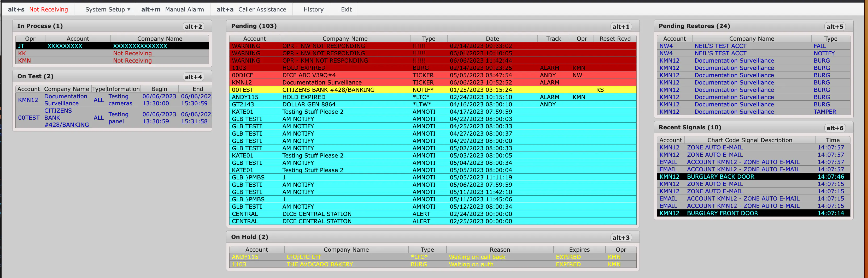
Task: Click the alt+3 On Hold button
Action: 621,238
